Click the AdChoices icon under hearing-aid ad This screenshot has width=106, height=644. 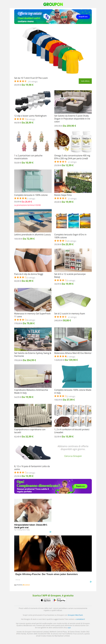50,532
